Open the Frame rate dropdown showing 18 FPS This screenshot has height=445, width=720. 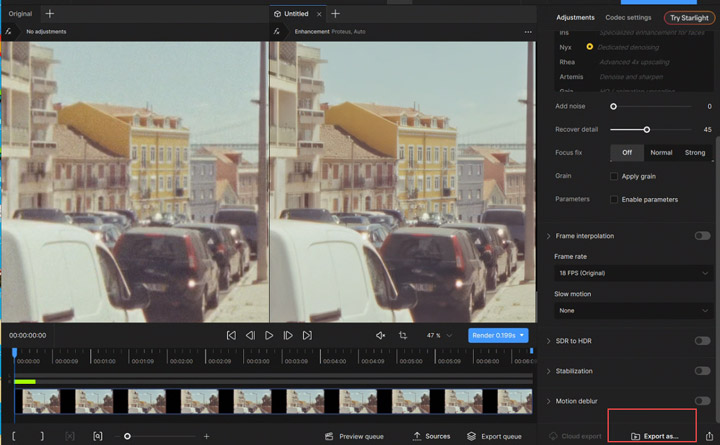633,273
